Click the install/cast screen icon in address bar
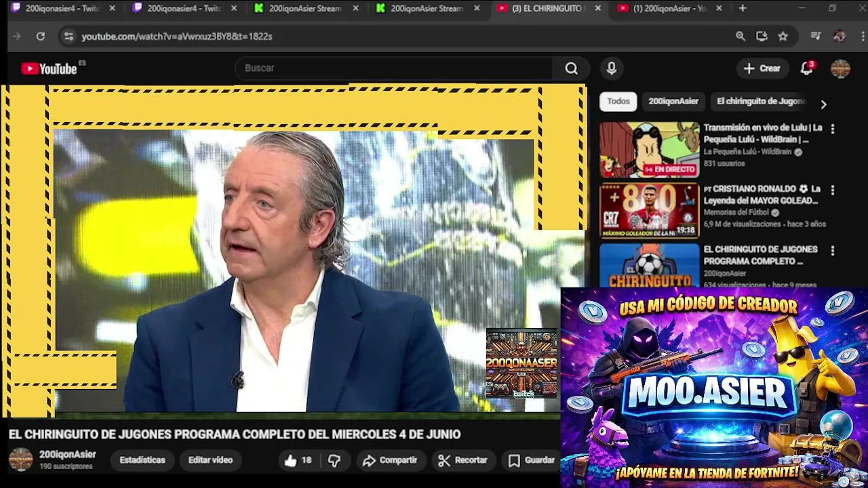Screen dimensions: 868x488 (762, 37)
